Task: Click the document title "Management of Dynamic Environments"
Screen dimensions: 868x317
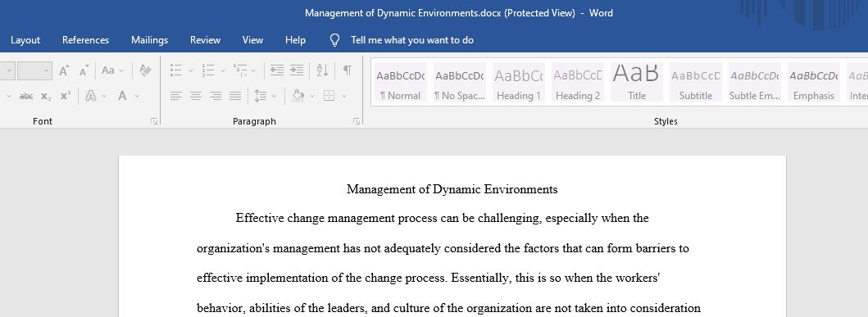Action: pos(452,189)
